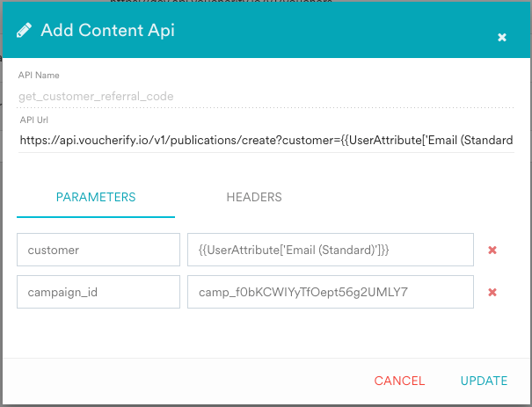Select the Parameters tab
The image size is (532, 407).
96,197
